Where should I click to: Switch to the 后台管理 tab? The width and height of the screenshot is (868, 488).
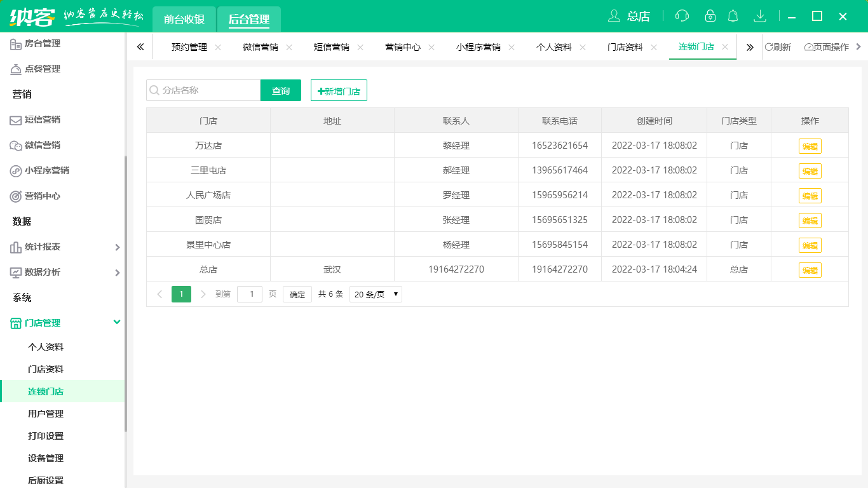click(x=248, y=20)
